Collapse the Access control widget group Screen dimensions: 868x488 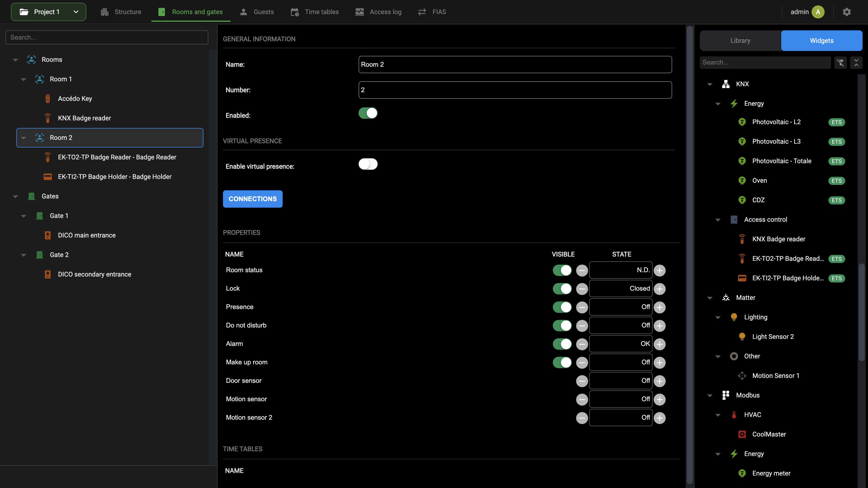point(718,220)
